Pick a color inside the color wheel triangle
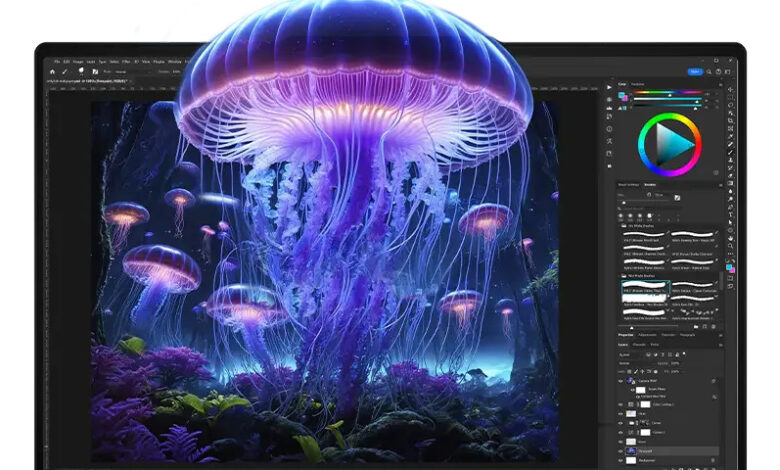 click(673, 143)
